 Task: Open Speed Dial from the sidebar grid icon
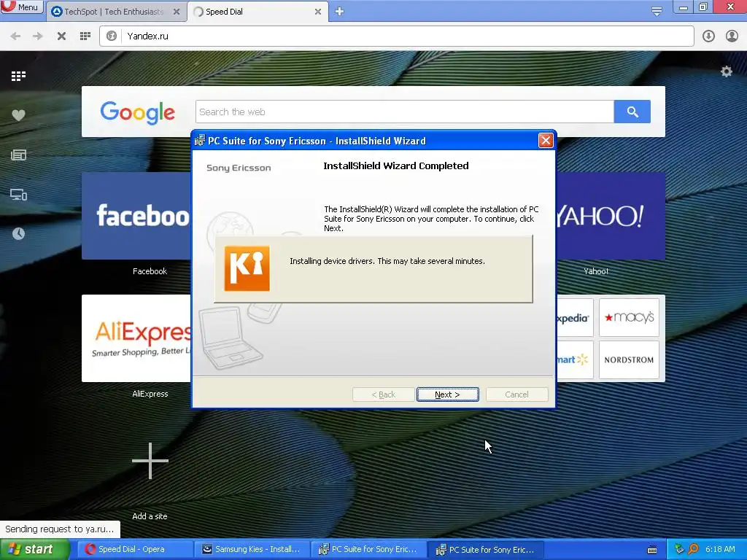18,76
